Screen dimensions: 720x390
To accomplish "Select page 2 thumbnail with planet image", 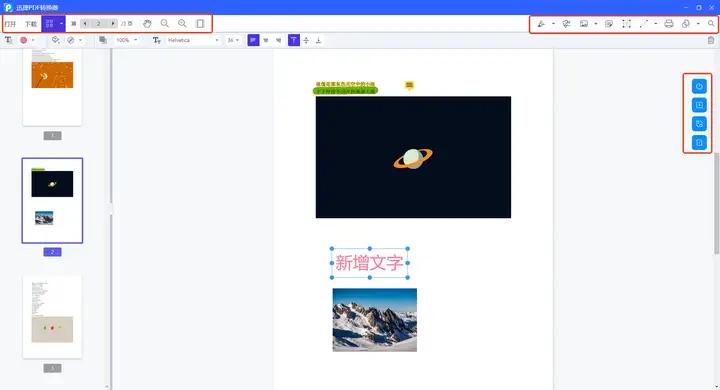I will [x=52, y=200].
